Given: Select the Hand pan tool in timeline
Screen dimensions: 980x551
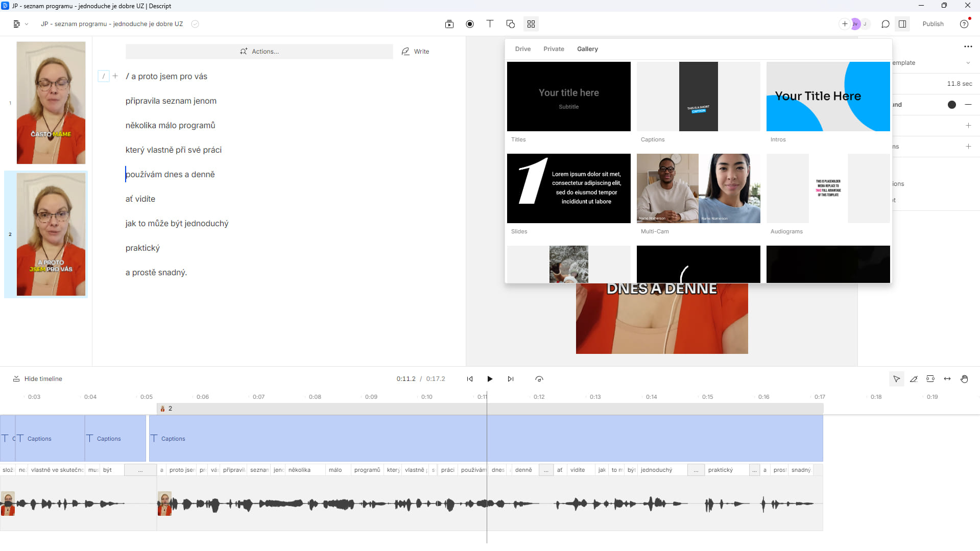Looking at the screenshot, I should 964,379.
